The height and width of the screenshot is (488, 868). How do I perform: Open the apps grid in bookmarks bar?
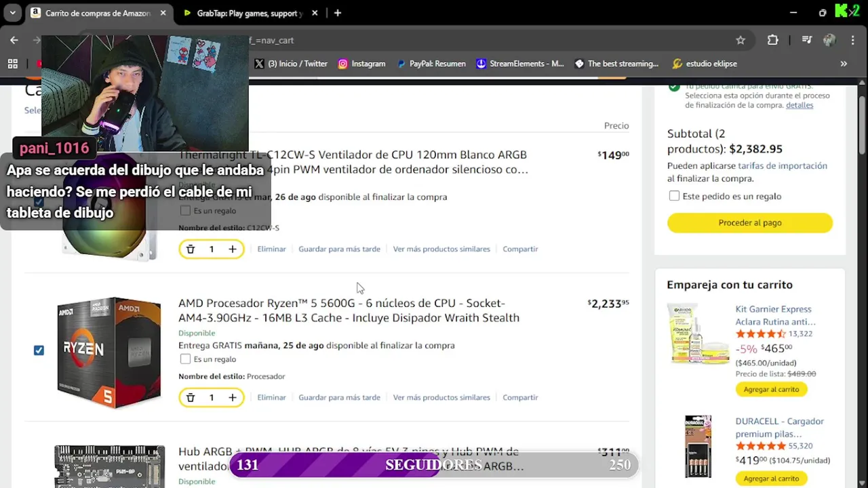click(x=12, y=64)
